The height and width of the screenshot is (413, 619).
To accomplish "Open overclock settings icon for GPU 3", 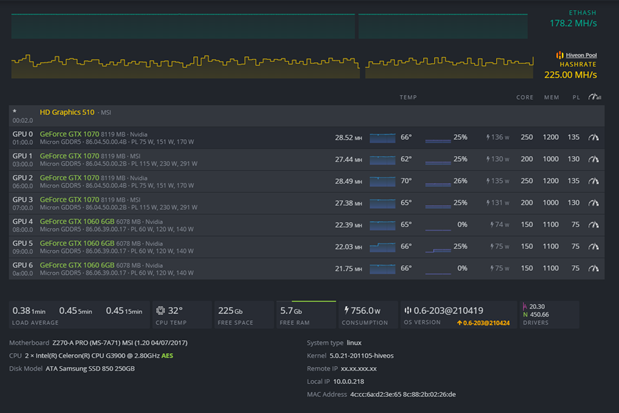I will 593,203.
